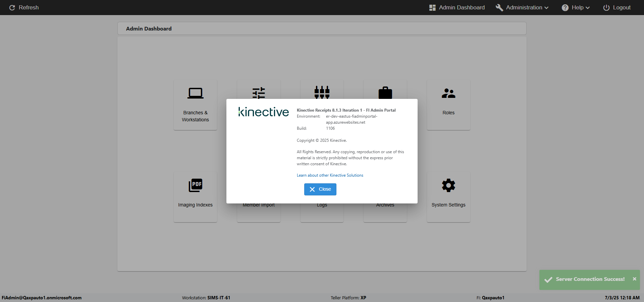Image resolution: width=644 pixels, height=302 pixels.
Task: Select the Logs tile label
Action: (x=322, y=205)
